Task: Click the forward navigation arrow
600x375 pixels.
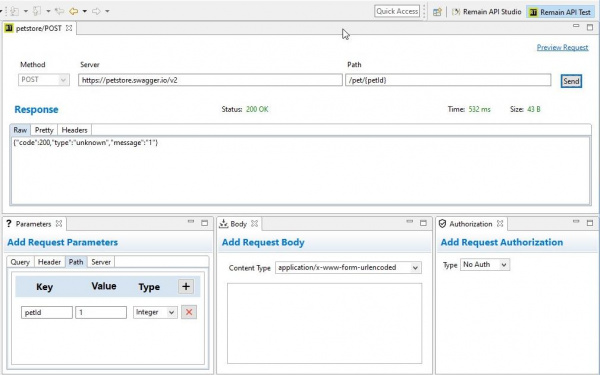Action: tap(96, 11)
